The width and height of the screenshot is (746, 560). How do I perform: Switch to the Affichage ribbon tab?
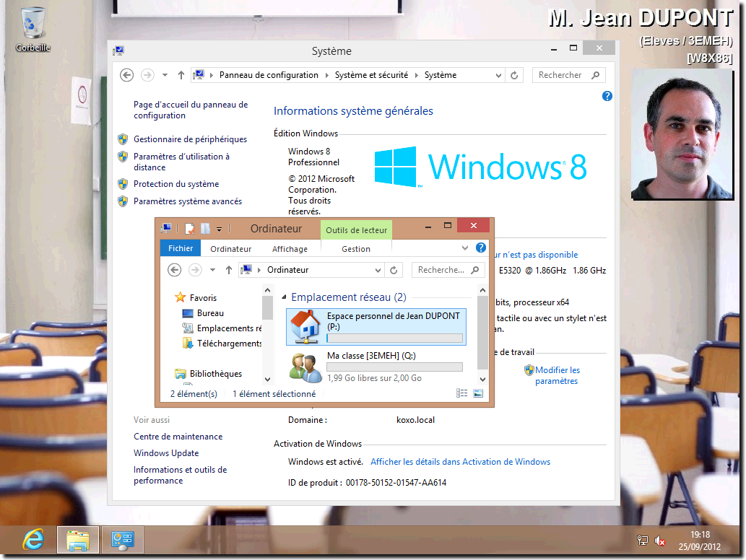coord(290,249)
